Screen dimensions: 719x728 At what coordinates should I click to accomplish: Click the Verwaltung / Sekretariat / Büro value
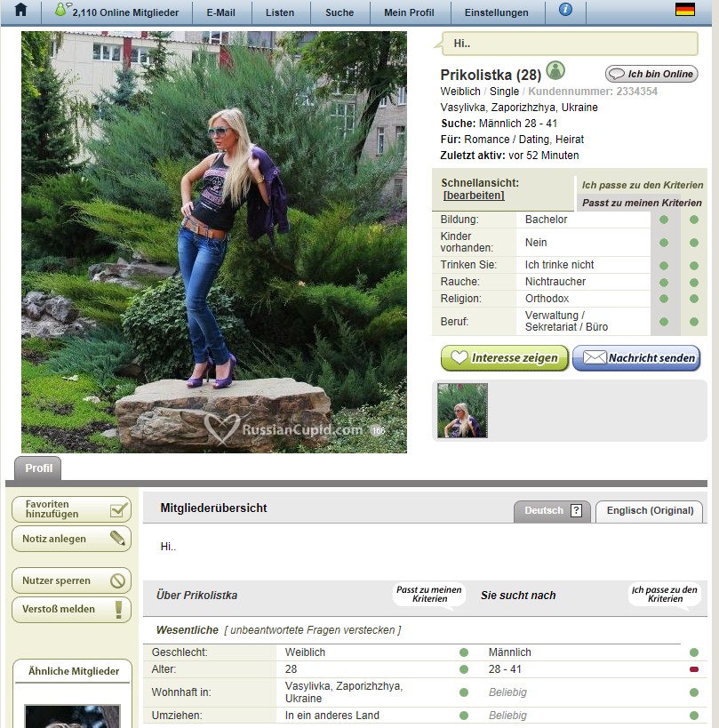566,321
